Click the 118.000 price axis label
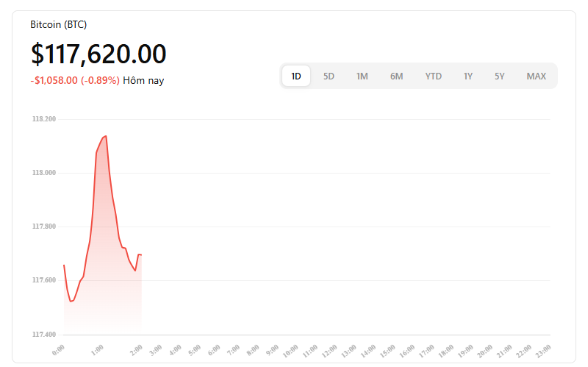The width and height of the screenshot is (588, 367). click(44, 173)
